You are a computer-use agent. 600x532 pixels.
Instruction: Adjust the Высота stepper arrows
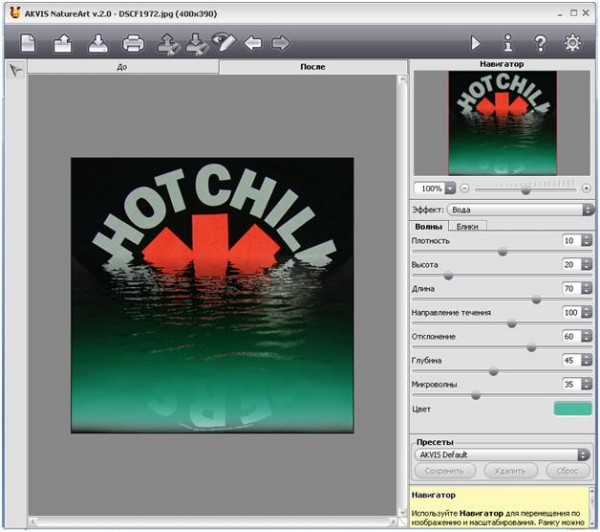(x=587, y=264)
